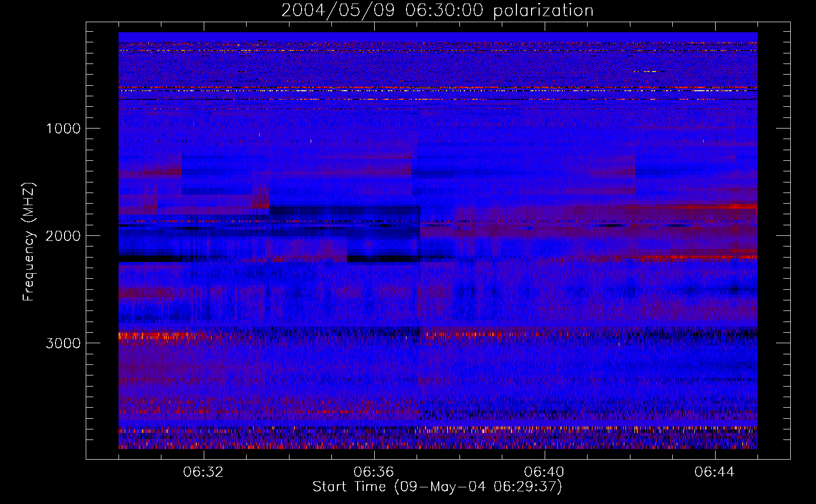Click the '06:32' time axis label
The image size is (816, 504).
click(x=203, y=472)
